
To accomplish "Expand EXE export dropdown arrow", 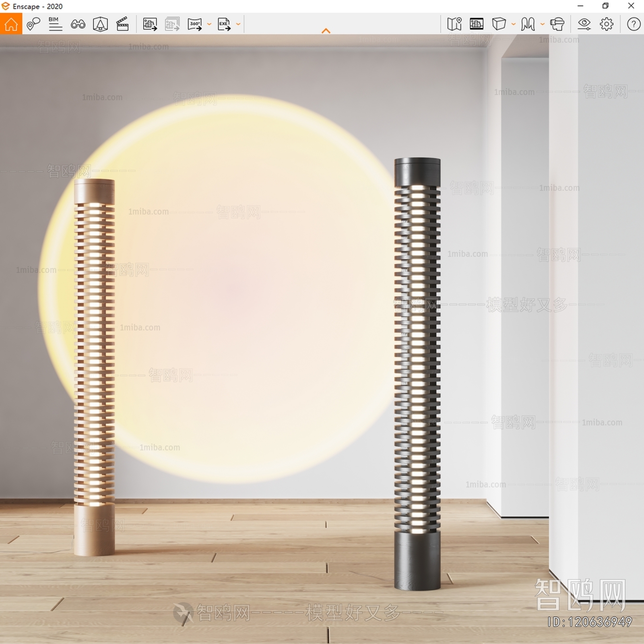I will [x=238, y=24].
